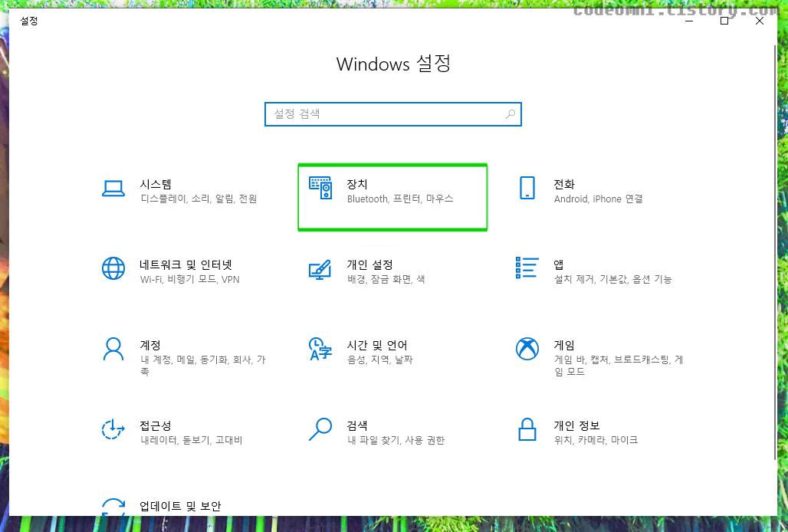Select the 시스템 title text
788x532 pixels.
(x=156, y=185)
